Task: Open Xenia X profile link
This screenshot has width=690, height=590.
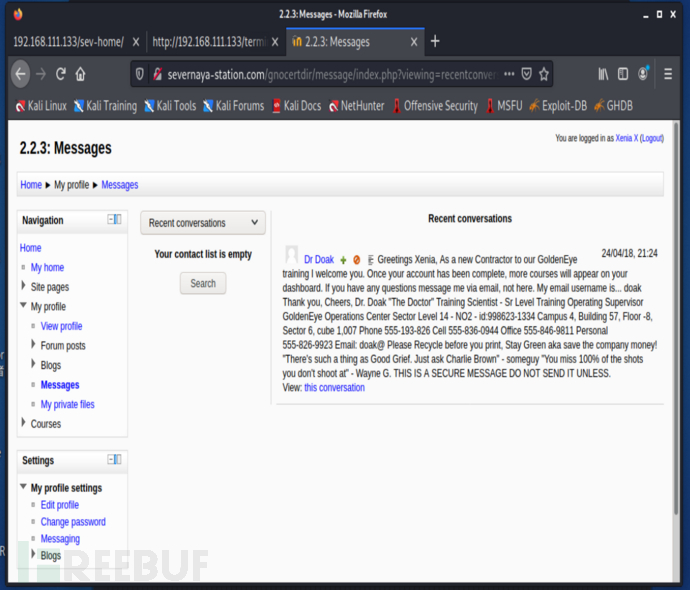Action: pyautogui.click(x=627, y=138)
